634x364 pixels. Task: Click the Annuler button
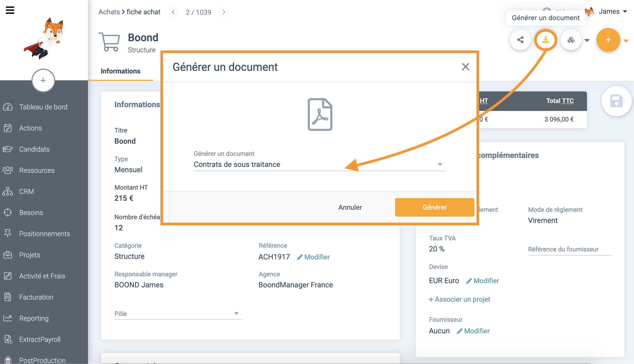coord(350,207)
